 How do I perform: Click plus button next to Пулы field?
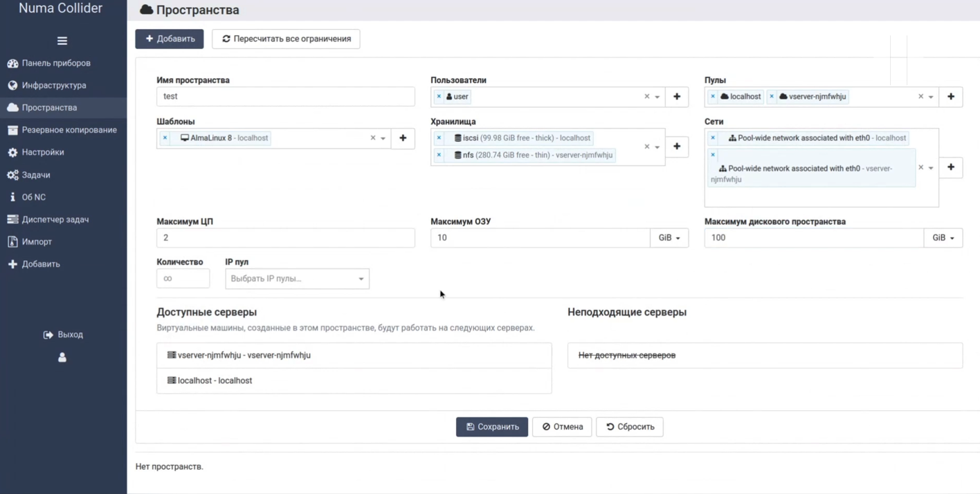pyautogui.click(x=950, y=97)
